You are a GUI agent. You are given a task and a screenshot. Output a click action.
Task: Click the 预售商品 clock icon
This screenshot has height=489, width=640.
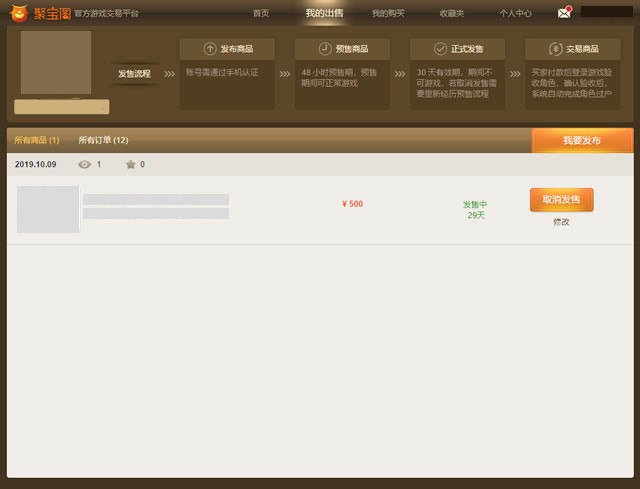(x=324, y=49)
